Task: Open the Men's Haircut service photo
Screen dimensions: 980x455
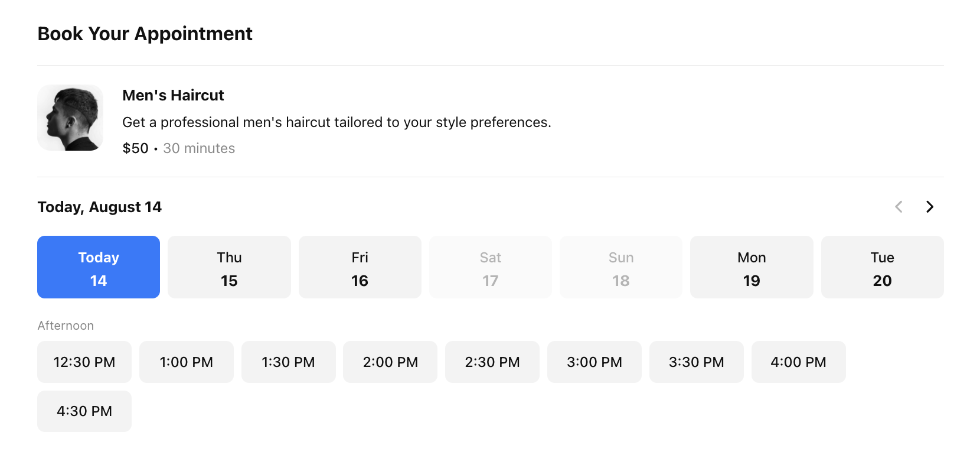Action: [x=70, y=117]
